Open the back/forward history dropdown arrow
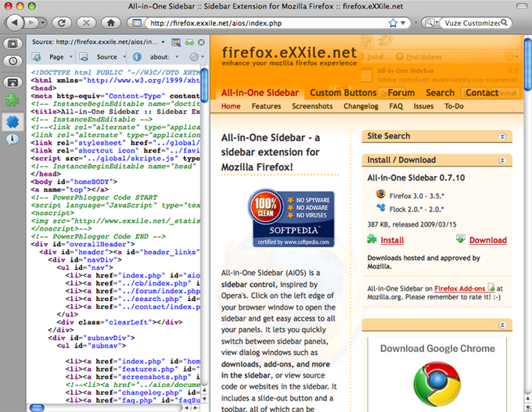532x412 pixels. (42, 23)
